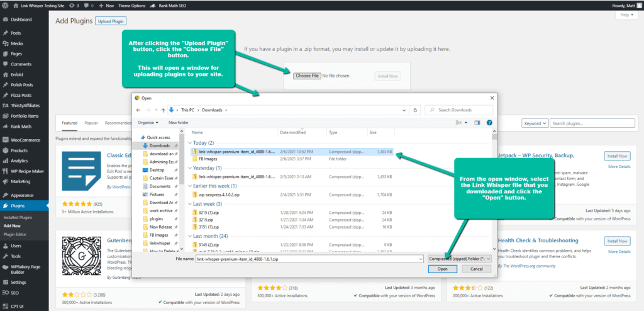644x311 pixels.
Task: Click the Choose File button
Action: (x=307, y=76)
